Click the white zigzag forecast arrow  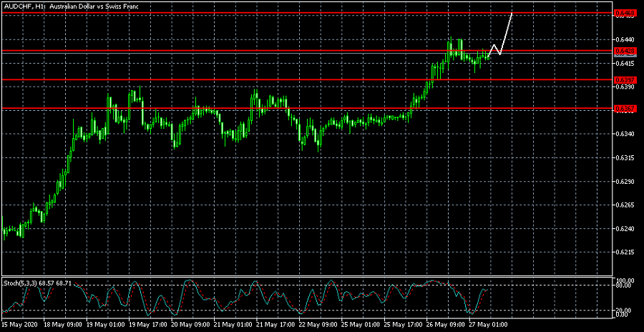coord(504,32)
